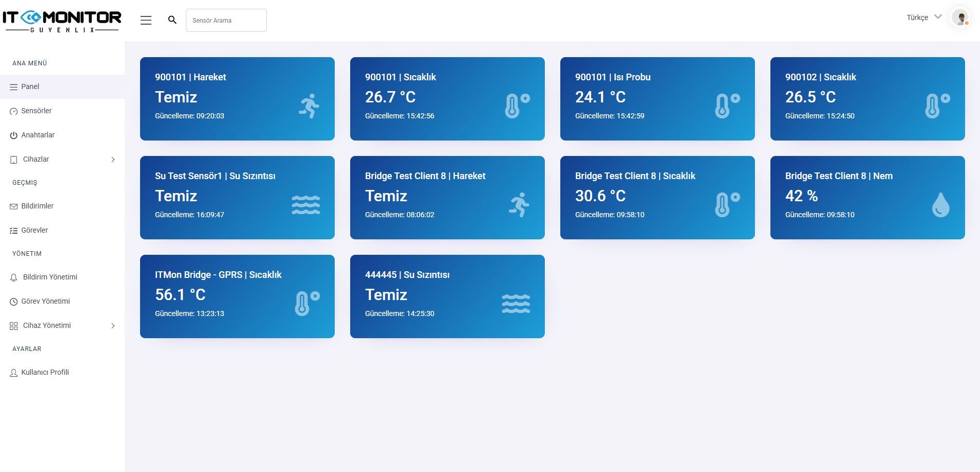This screenshot has height=472, width=980.
Task: Click the magnifier search icon
Action: pos(173,20)
